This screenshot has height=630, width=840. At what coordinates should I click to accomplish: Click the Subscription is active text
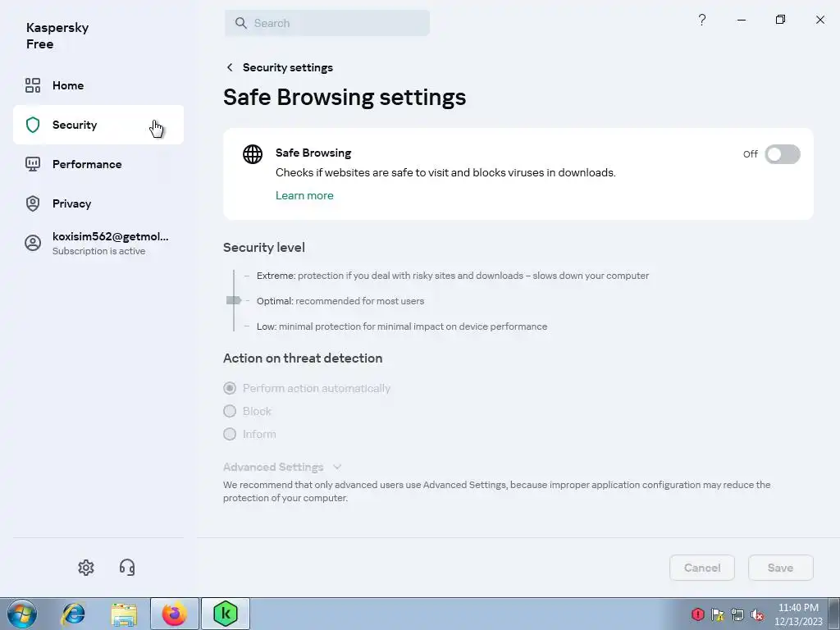coord(99,251)
